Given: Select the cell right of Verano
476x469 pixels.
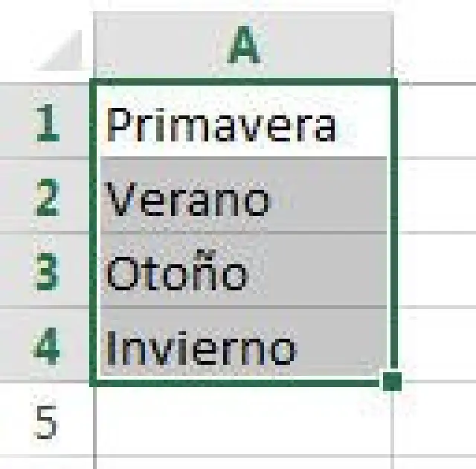Looking at the screenshot, I should click(x=437, y=196).
